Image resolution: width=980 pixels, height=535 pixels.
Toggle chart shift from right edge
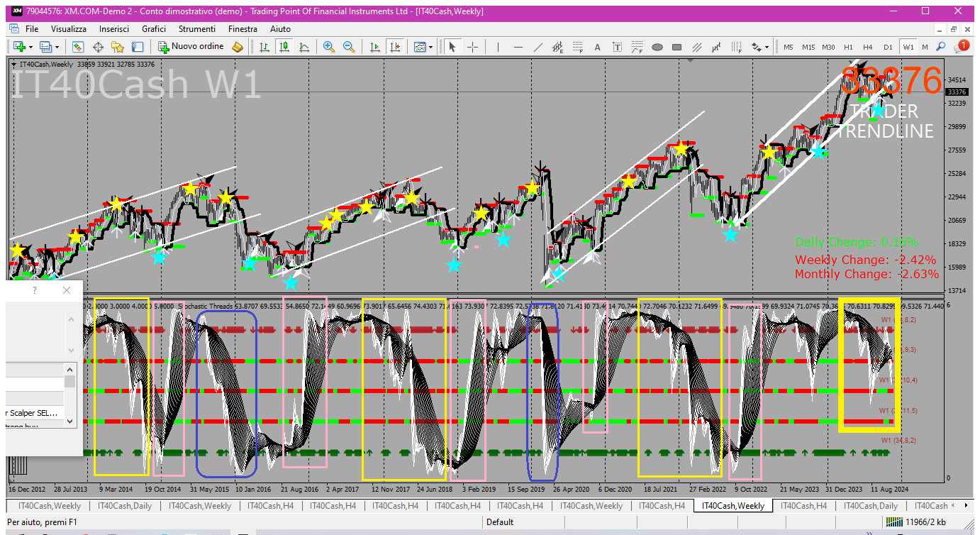[395, 47]
